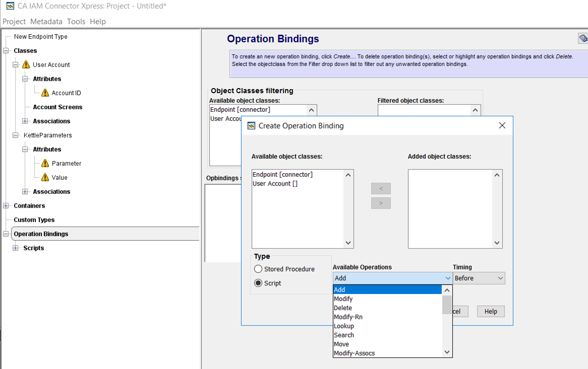Screen dimensions: 588x369
Task: Select the User Account tree item
Action: (x=51, y=65)
